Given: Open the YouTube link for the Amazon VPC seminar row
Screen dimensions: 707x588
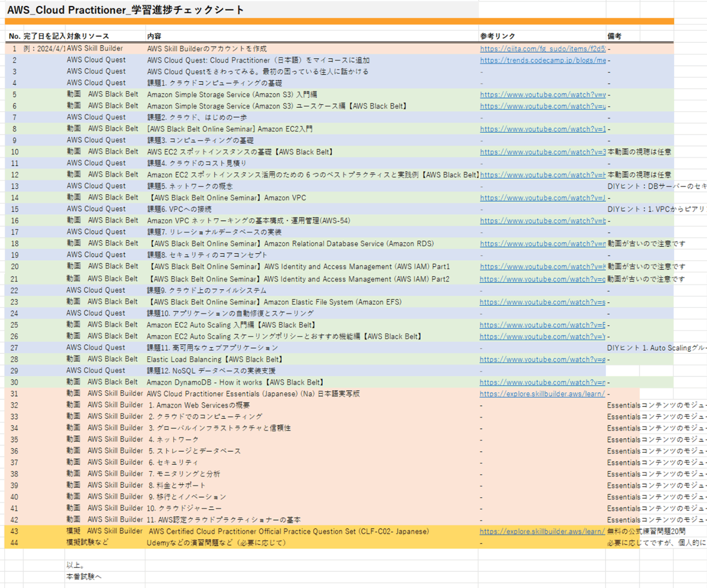Looking at the screenshot, I should tap(543, 198).
